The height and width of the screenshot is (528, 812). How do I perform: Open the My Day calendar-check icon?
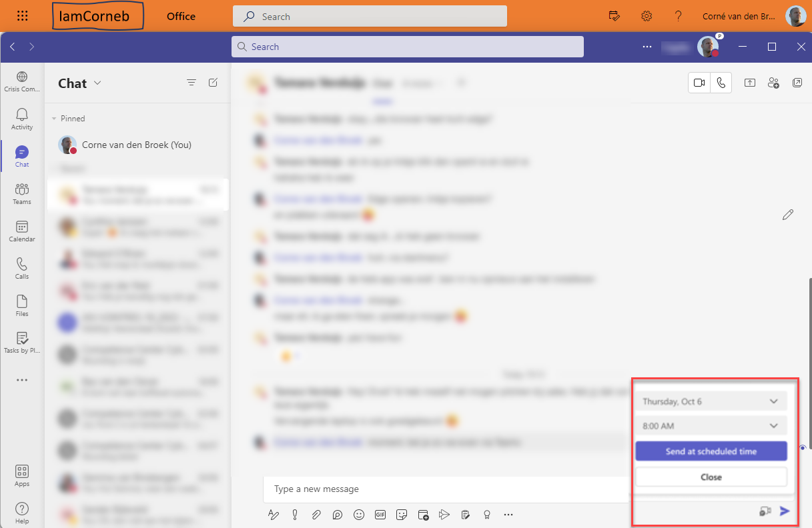pos(615,16)
